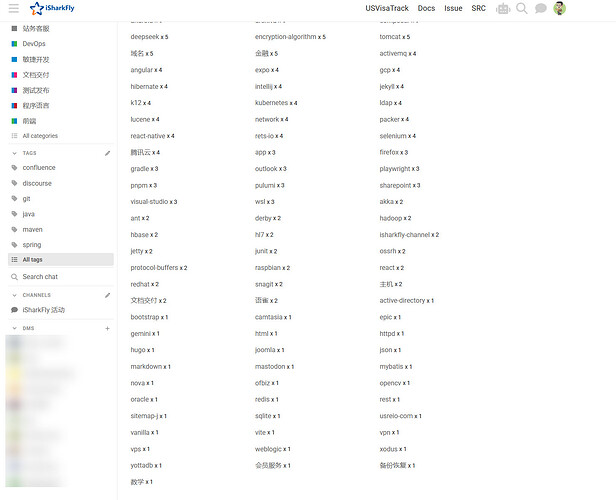Open the tomcat x 5 tag
The width and height of the screenshot is (616, 500).
[x=395, y=37]
